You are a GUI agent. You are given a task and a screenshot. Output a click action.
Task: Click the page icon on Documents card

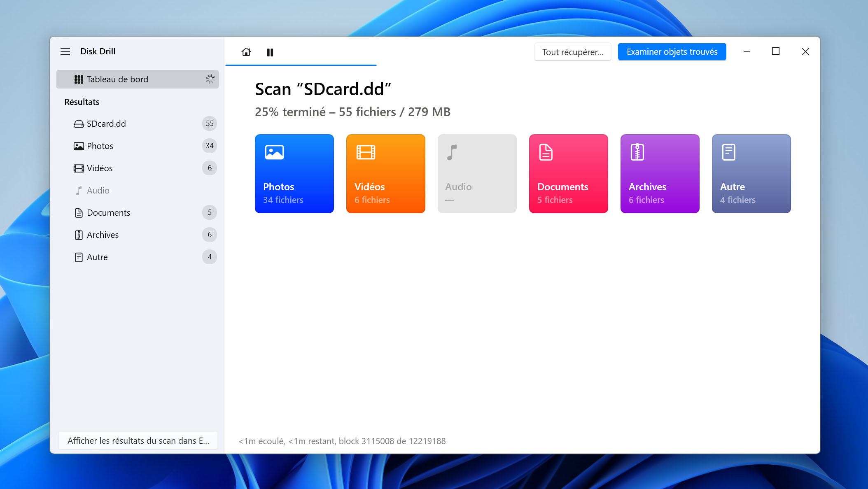click(x=546, y=152)
